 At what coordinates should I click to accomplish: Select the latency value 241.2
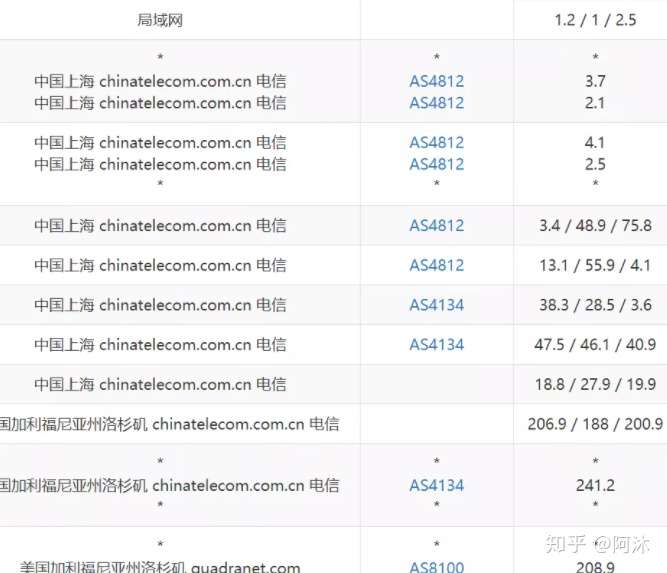595,485
